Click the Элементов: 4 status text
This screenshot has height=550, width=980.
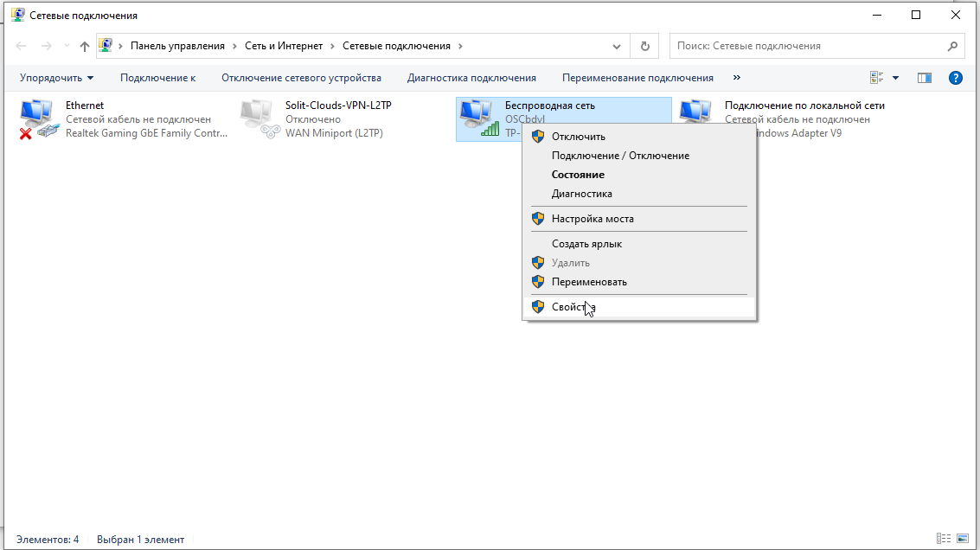coord(48,539)
